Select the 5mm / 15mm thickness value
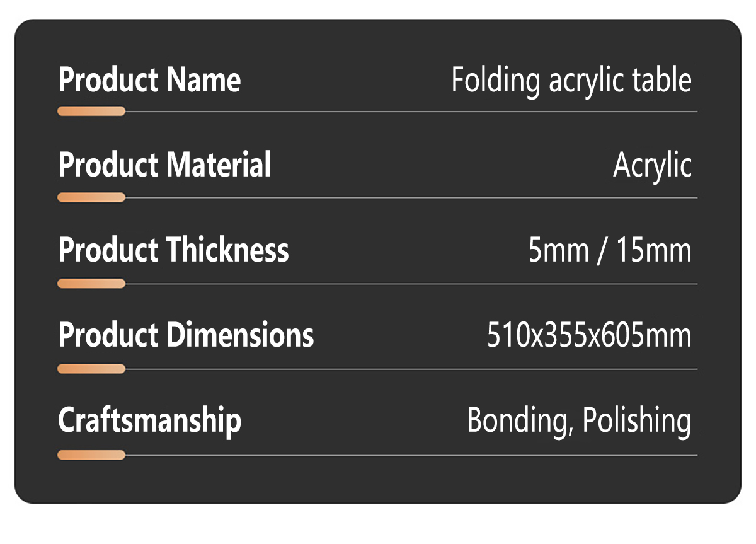Screen dimensions: 756x544 (610, 250)
